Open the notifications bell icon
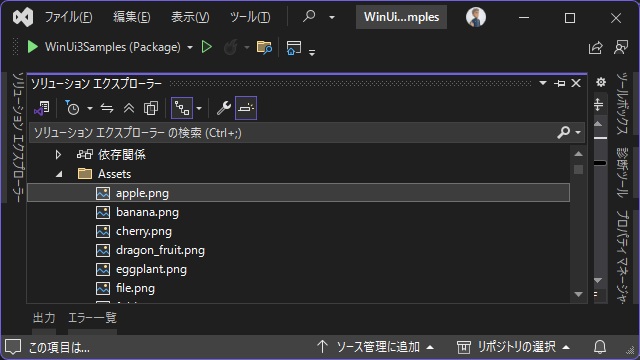Image resolution: width=640 pixels, height=360 pixels. 600,347
